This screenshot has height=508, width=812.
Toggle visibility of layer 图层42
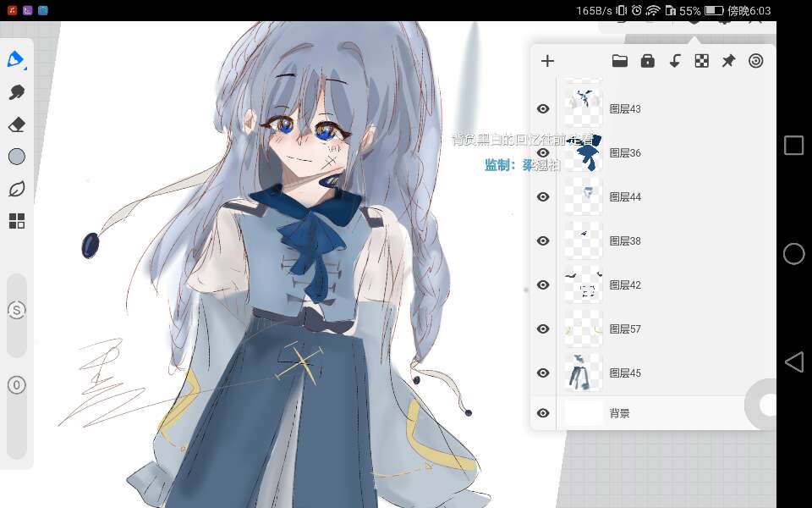point(543,285)
